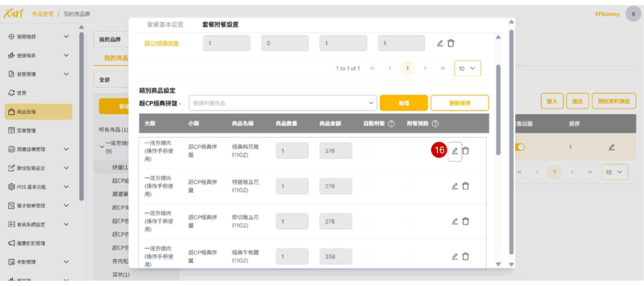
Task: Click the orange 新增 button in dialog
Action: point(403,103)
